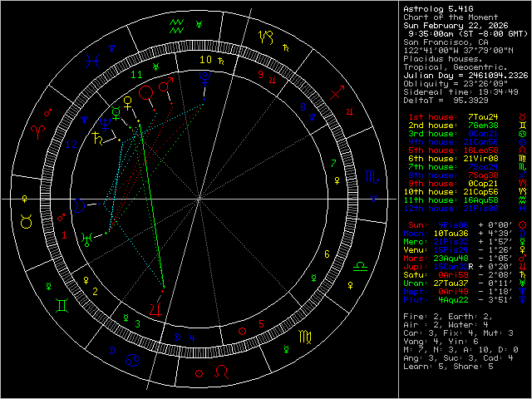
Task: Select the 'Obliquity = 23°26'09"' line
Action: point(456,84)
